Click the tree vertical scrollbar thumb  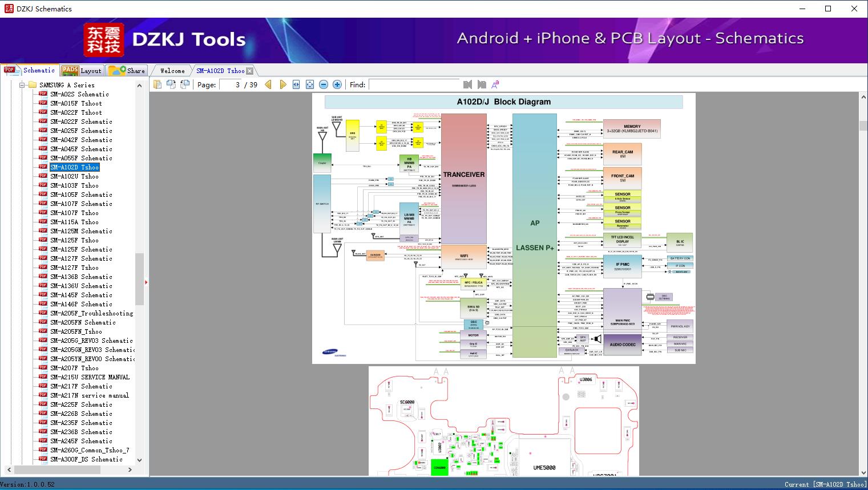tap(139, 280)
